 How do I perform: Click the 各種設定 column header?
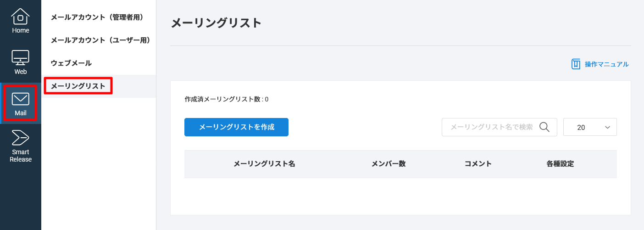(x=560, y=164)
